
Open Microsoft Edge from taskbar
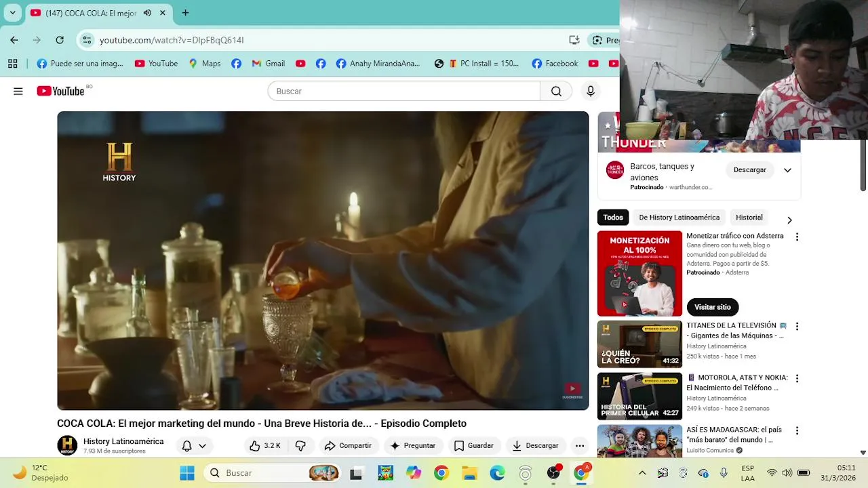click(x=497, y=473)
